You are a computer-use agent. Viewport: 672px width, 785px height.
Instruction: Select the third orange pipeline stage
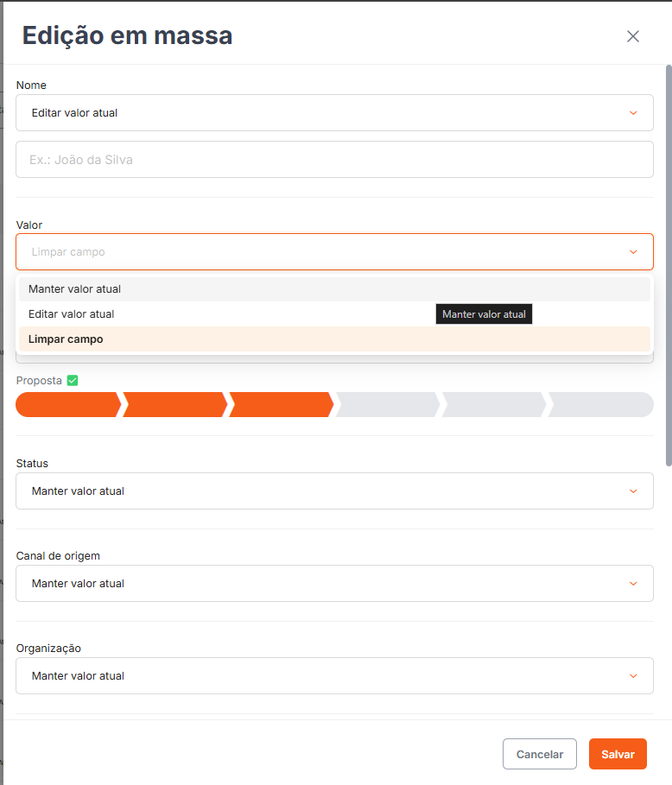pos(282,404)
